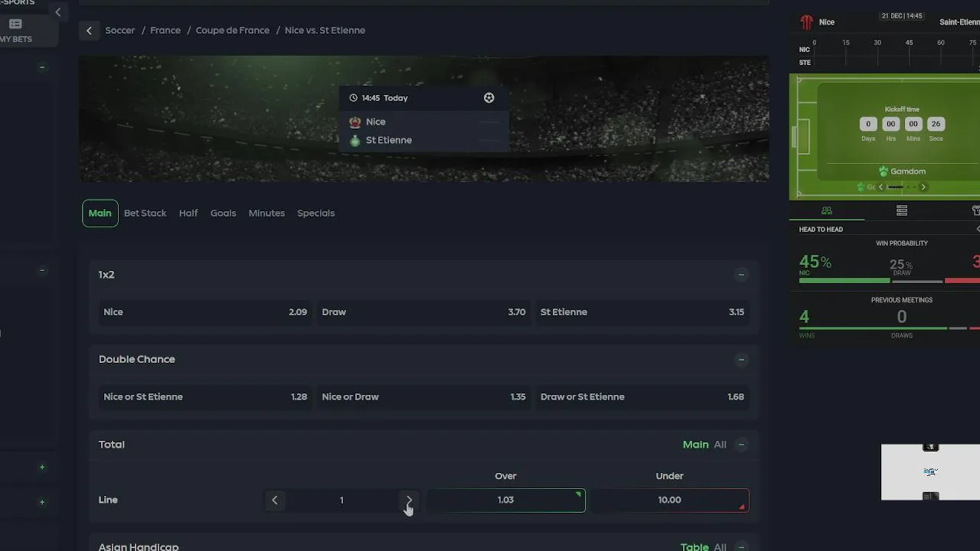Click 21 DEC | 14:45 date label
This screenshot has width=980, height=551.
click(902, 16)
